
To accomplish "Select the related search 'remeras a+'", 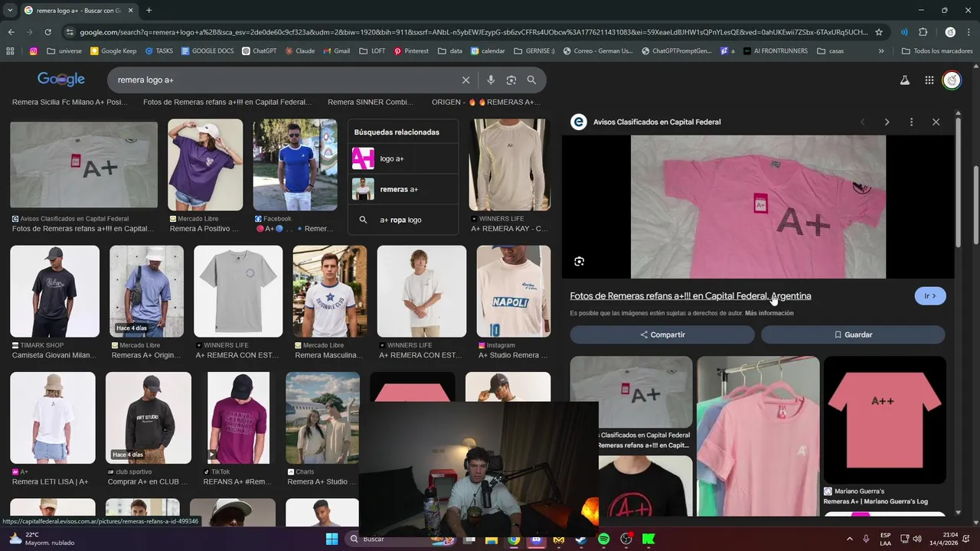I will click(x=403, y=189).
